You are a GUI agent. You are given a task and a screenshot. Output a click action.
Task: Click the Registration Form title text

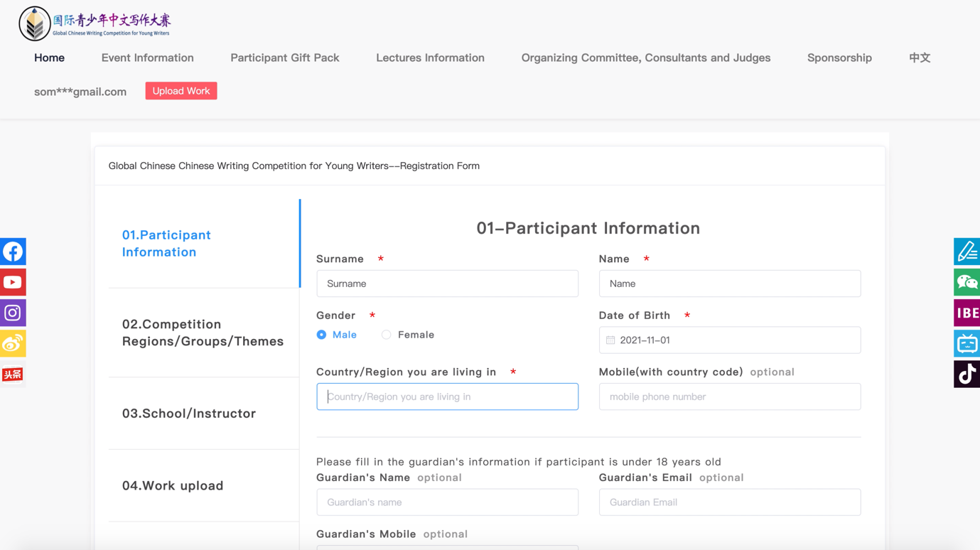tap(294, 166)
